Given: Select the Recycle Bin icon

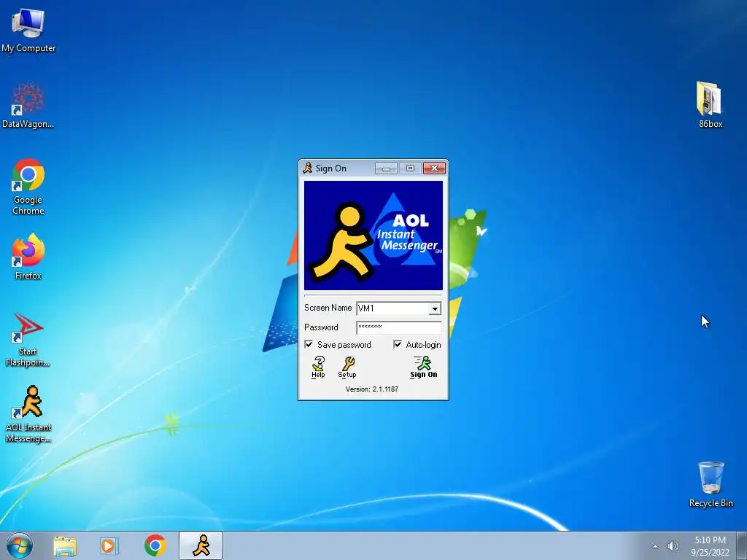Looking at the screenshot, I should [x=711, y=484].
